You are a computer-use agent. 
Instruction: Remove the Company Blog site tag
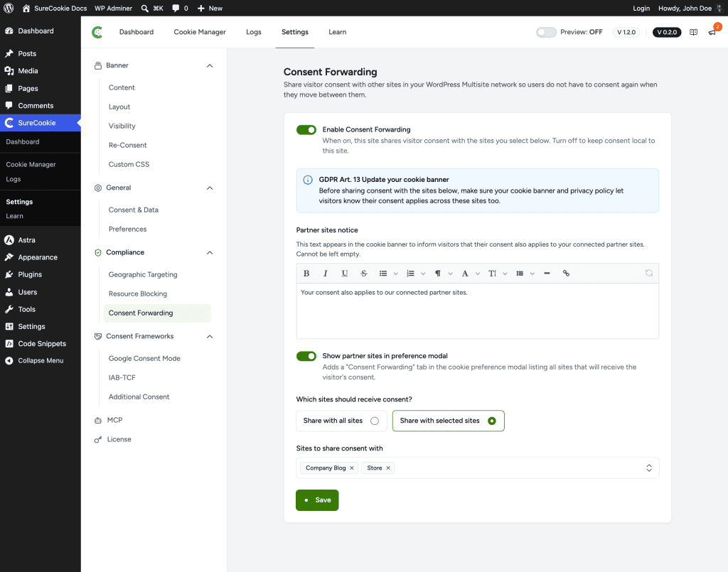click(x=352, y=468)
